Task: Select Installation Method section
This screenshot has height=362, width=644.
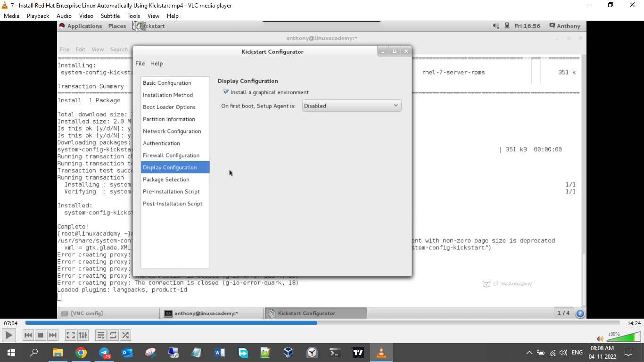Action: pyautogui.click(x=175, y=95)
